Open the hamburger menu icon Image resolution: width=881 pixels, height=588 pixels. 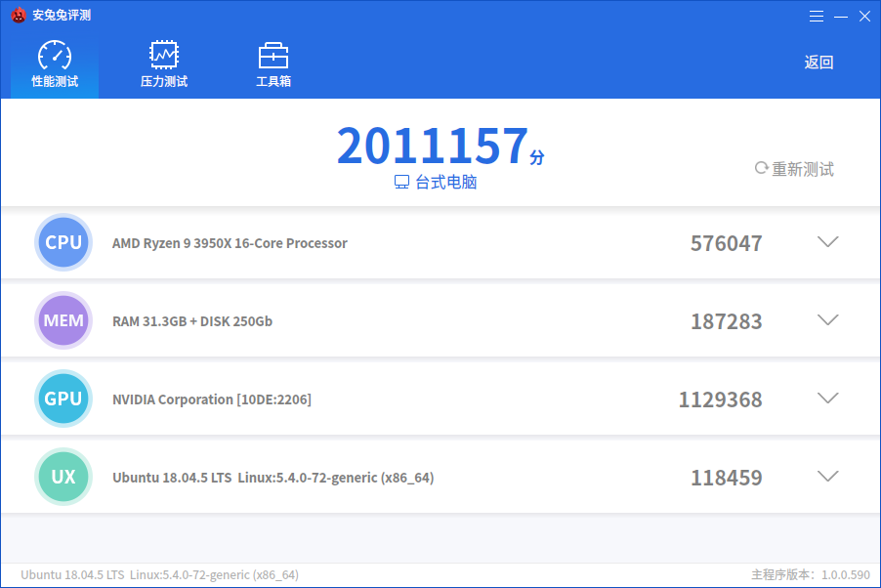click(817, 17)
